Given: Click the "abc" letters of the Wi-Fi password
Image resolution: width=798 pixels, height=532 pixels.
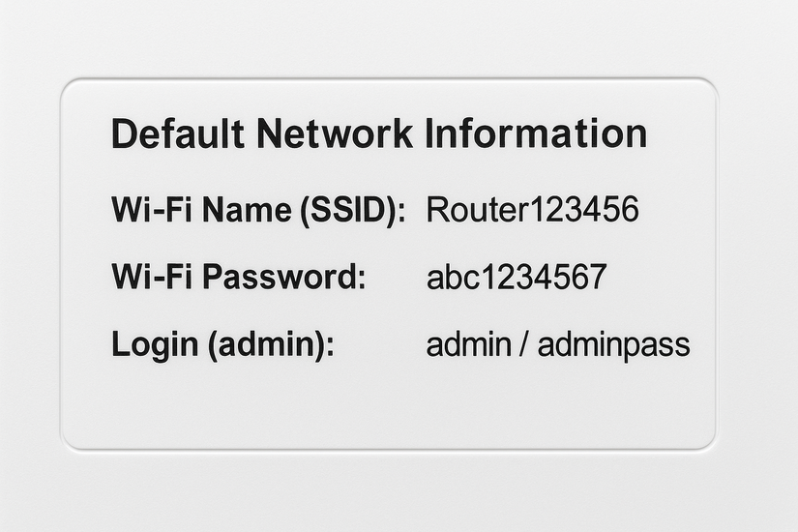Looking at the screenshot, I should (x=450, y=278).
